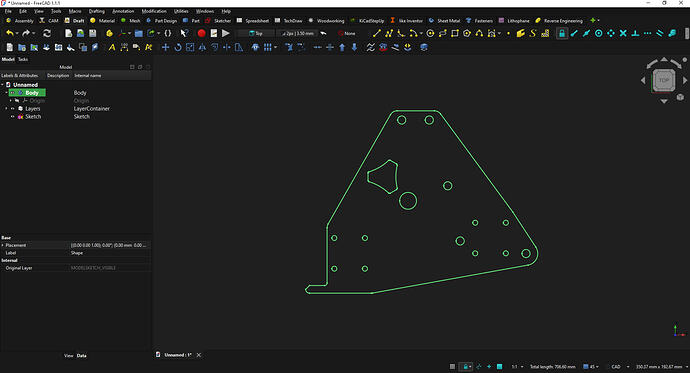This screenshot has width=690, height=373.
Task: Select the Draft B-spline tool
Action: coord(479,33)
